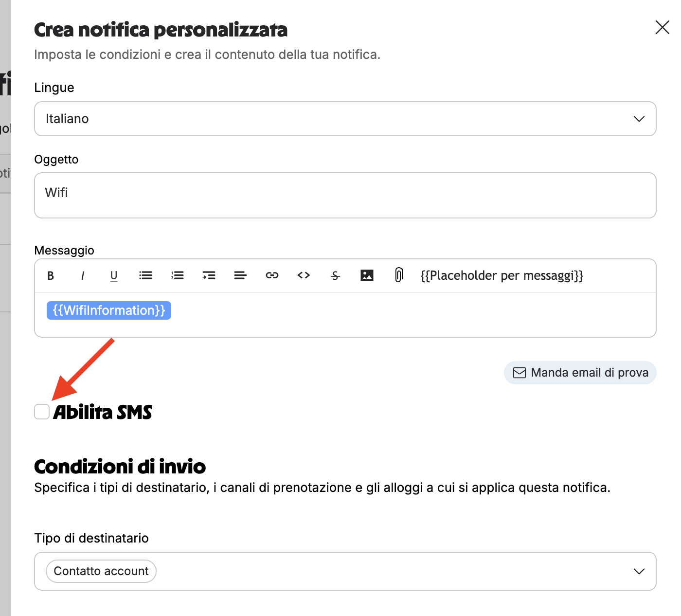Open Placeholder per messaggi menu
Viewport: 681px width, 616px height.
(x=502, y=275)
